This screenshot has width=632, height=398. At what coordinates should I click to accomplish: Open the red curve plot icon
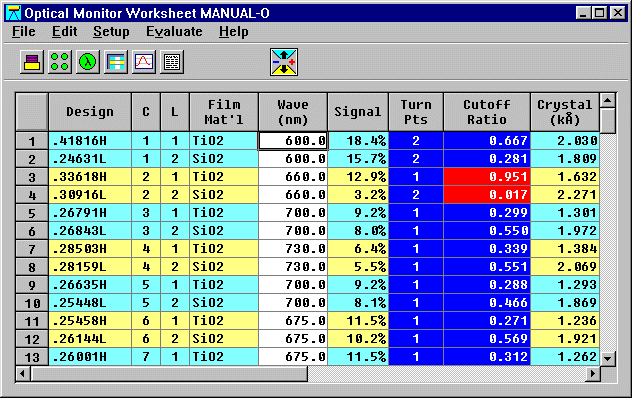(x=144, y=62)
